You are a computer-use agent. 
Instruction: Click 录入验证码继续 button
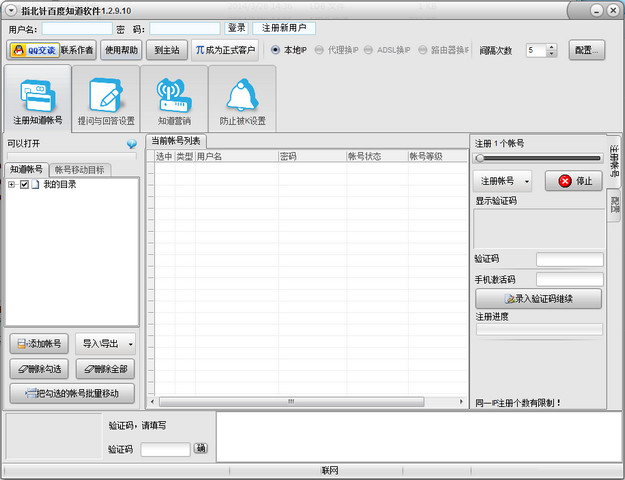(539, 299)
